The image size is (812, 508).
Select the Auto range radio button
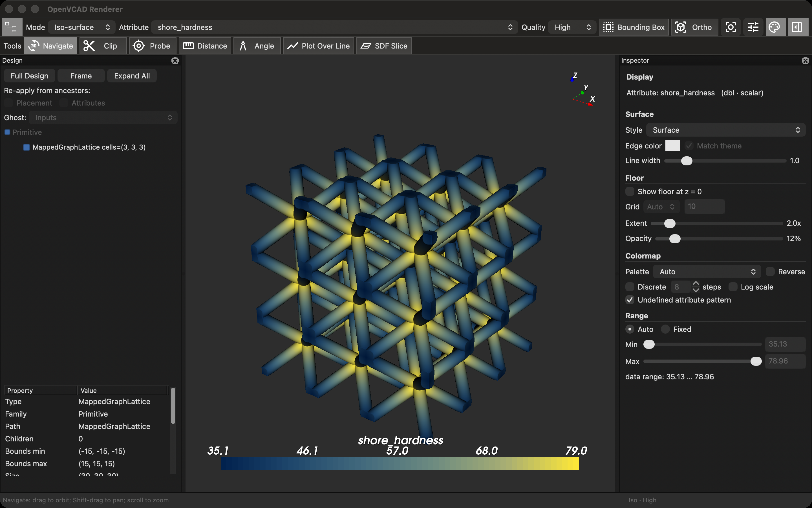(630, 329)
